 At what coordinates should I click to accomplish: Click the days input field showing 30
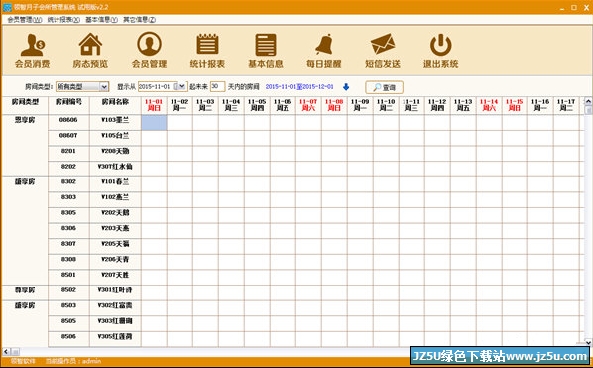pyautogui.click(x=217, y=87)
